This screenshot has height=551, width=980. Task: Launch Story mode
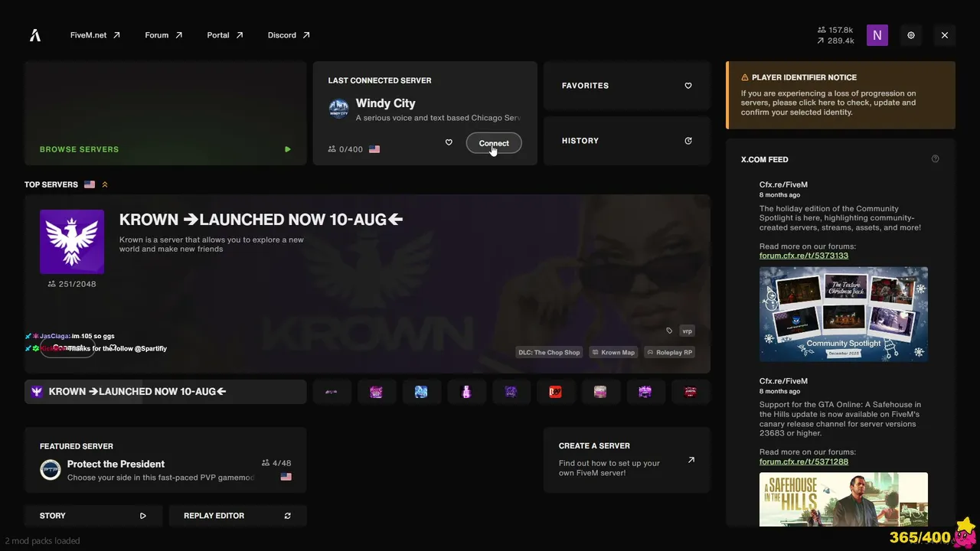tap(93, 516)
